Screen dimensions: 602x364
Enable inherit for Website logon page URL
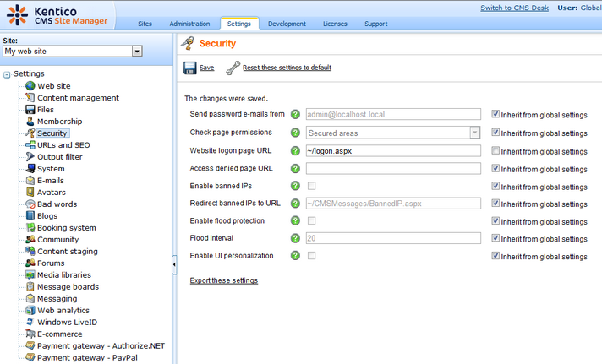coord(495,150)
